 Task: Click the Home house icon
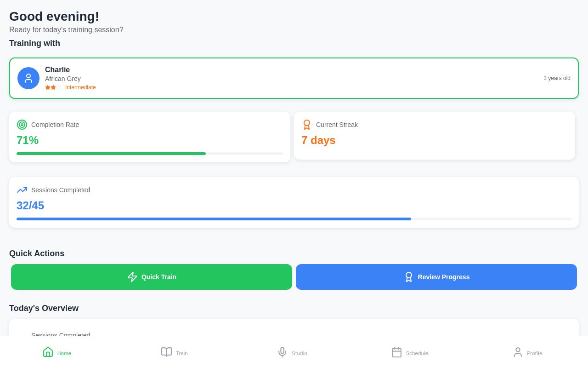[x=48, y=352]
